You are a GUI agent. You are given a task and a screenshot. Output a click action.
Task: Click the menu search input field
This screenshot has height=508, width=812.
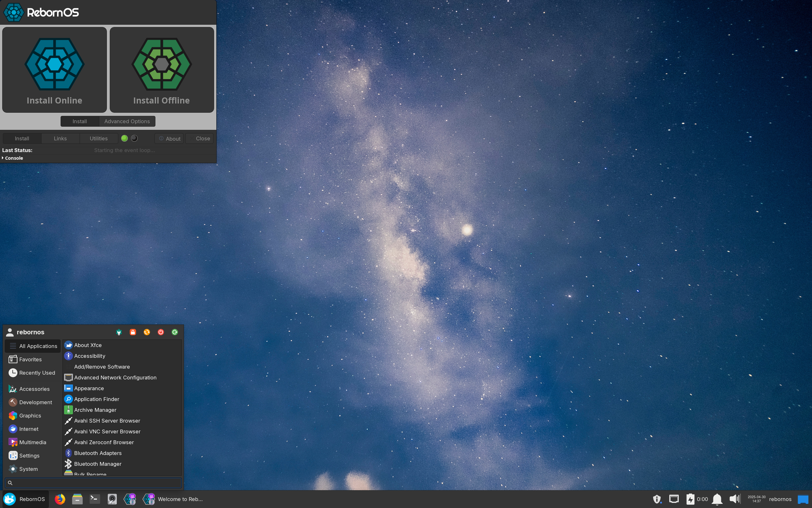(x=93, y=483)
